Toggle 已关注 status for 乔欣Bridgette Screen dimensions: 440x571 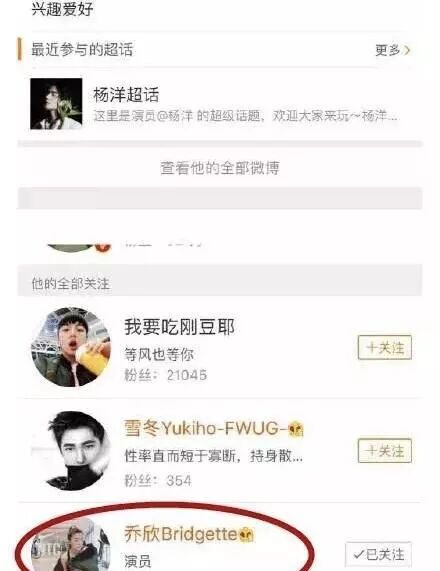coord(379,554)
